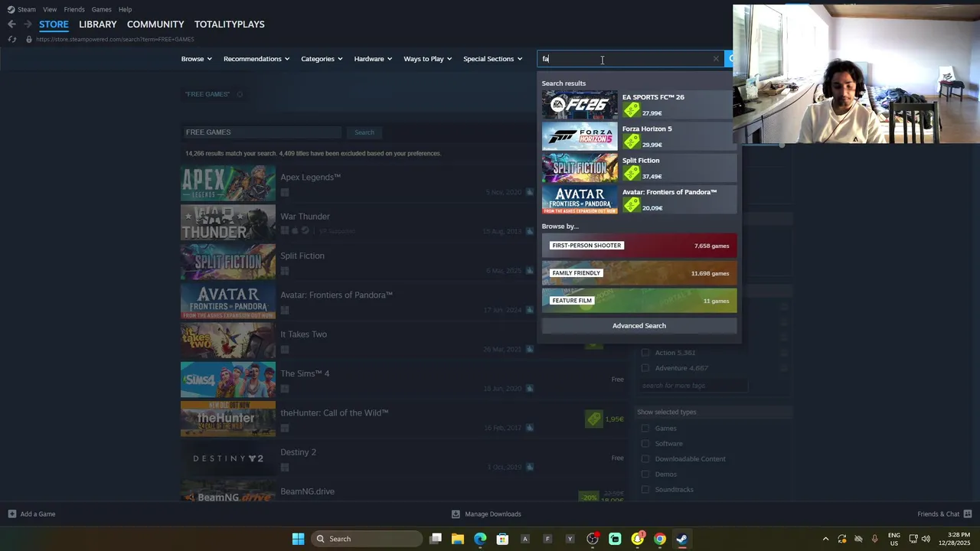Open the Games menu
Viewport: 980px width, 551px height.
pyautogui.click(x=101, y=9)
